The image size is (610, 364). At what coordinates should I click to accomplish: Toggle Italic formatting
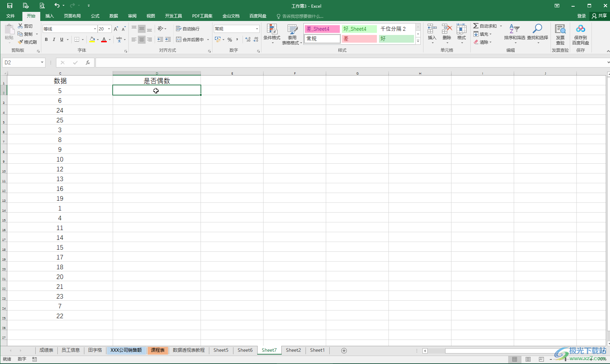[x=54, y=40]
